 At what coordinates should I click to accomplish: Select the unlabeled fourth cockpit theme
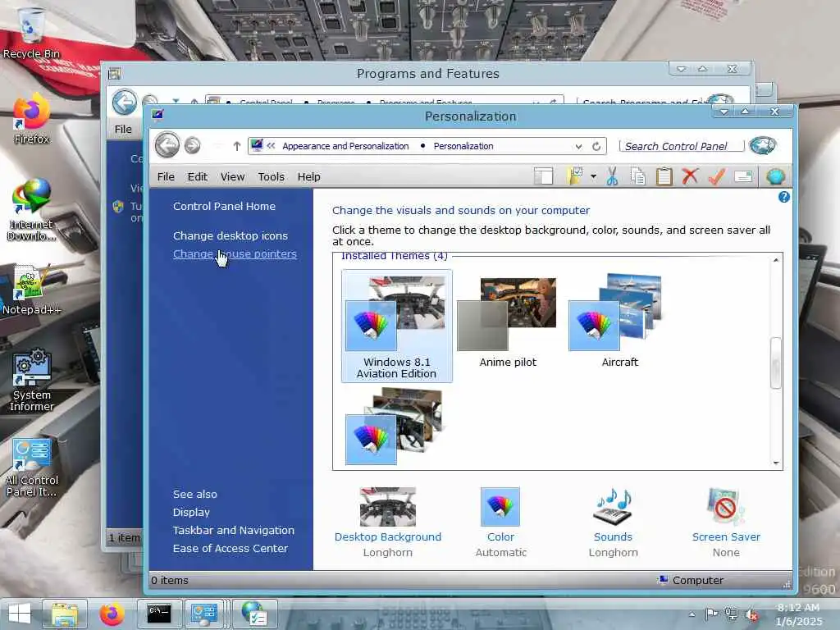click(395, 427)
